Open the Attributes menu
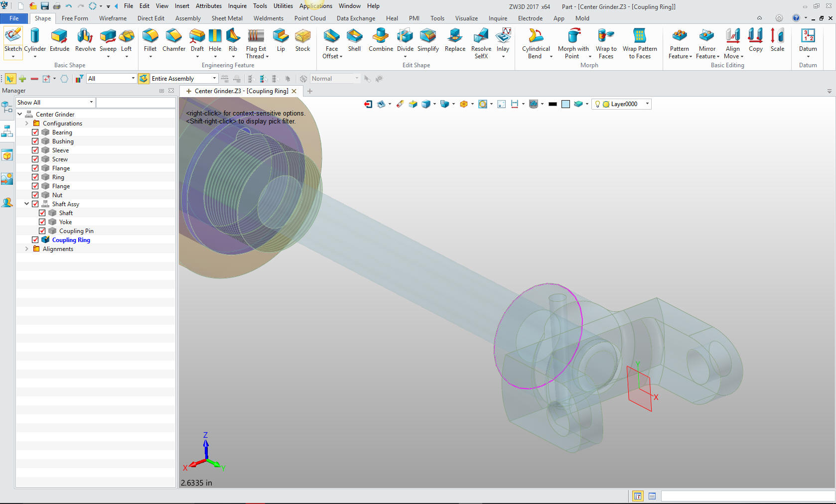Image resolution: width=836 pixels, height=504 pixels. [x=209, y=6]
